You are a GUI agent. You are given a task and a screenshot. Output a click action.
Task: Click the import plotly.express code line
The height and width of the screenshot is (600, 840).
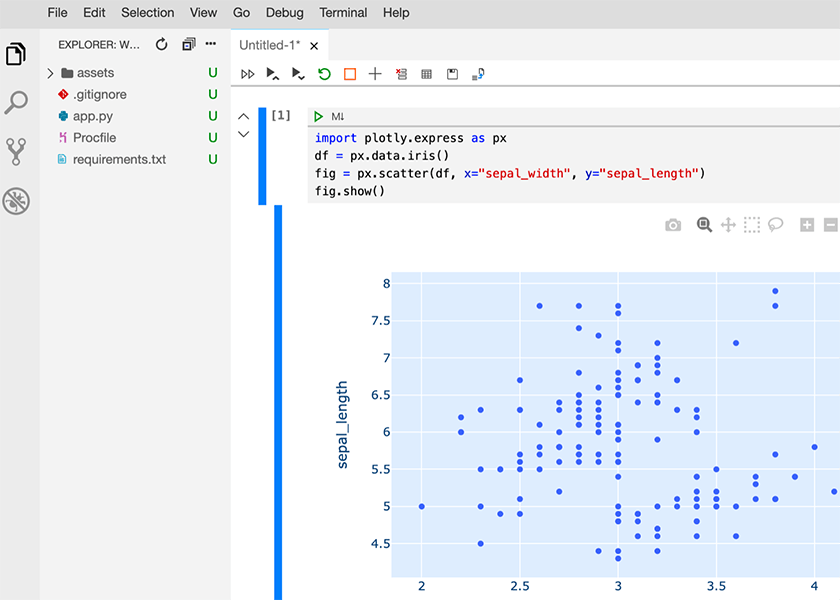coord(410,138)
